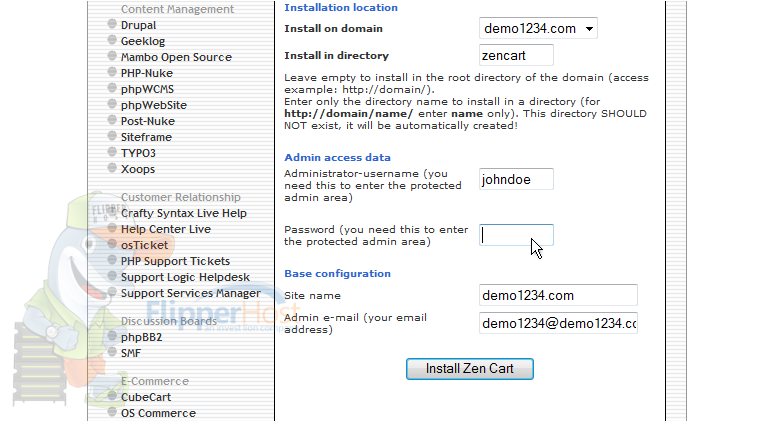The image size is (776, 422).
Task: Select Mambo Open Source in the sidebar
Action: pos(176,57)
